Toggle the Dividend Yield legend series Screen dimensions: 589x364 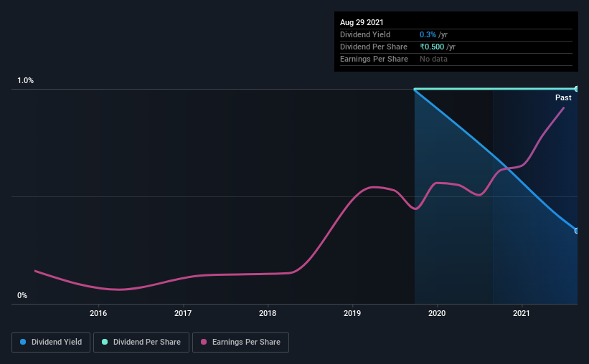51,343
